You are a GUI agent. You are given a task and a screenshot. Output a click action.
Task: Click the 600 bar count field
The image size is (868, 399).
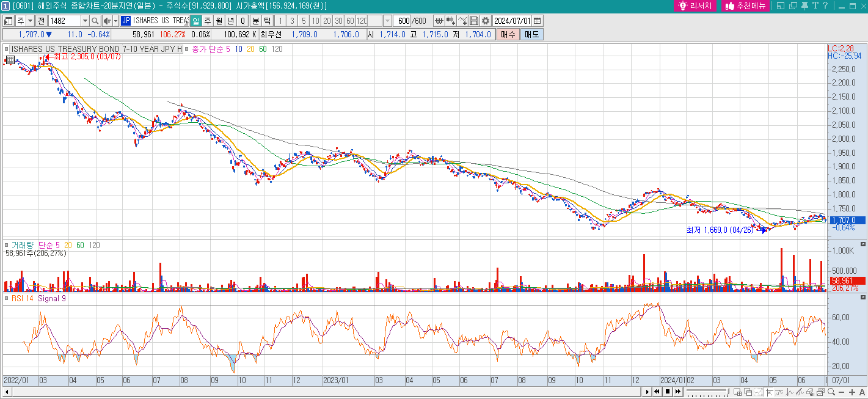402,21
